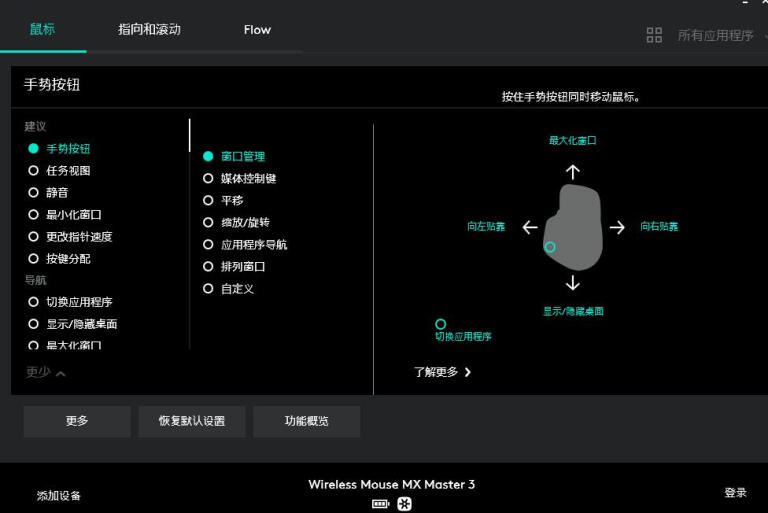Select the 缩放/旋转 radio option
Image resolution: width=768 pixels, height=513 pixels.
(209, 223)
